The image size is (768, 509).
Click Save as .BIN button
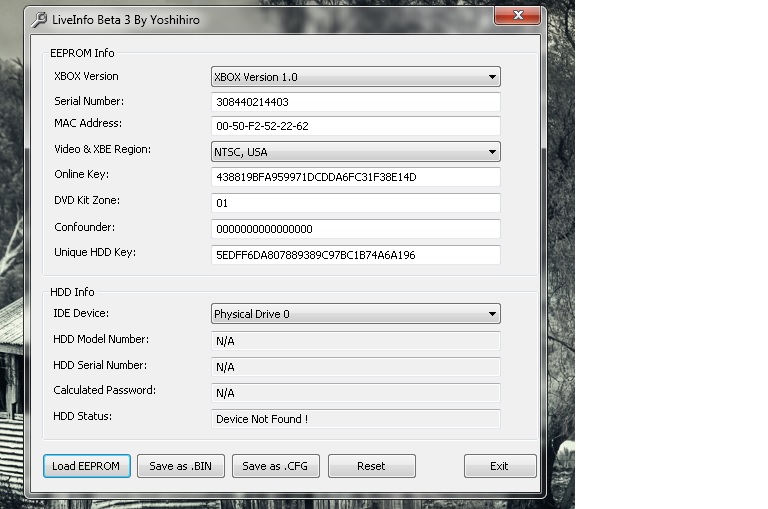pos(181,466)
